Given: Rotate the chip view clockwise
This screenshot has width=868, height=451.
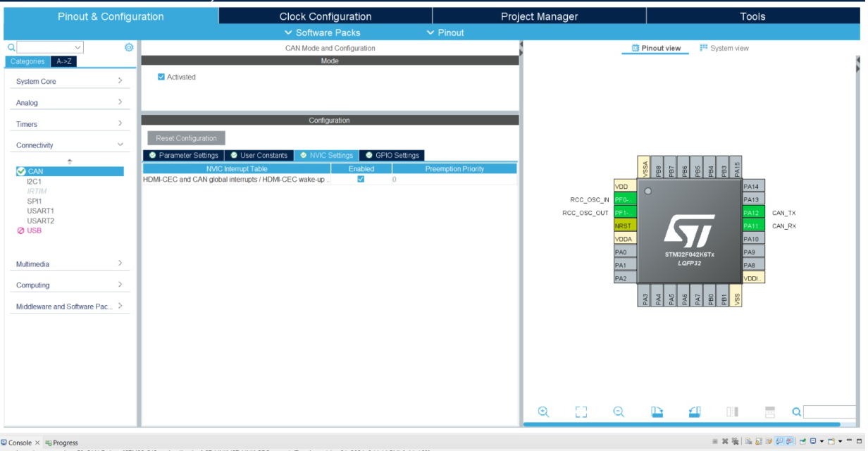Looking at the screenshot, I should pyautogui.click(x=657, y=412).
